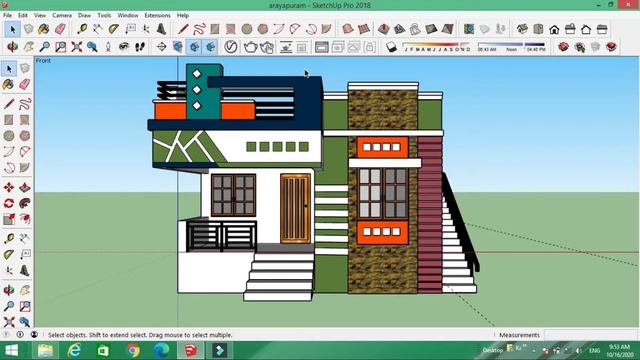640x360 pixels.
Task: Activate the Look Around eye tool
Action: click(x=124, y=47)
